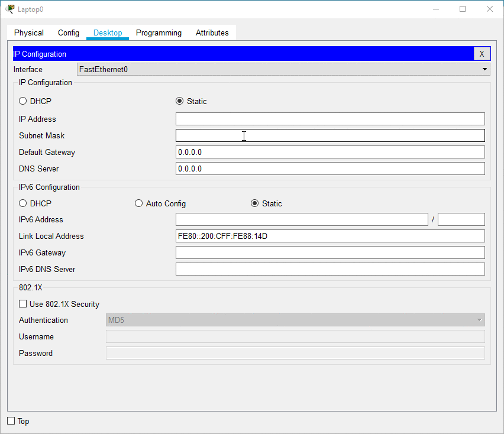Viewport: 504px width, 434px height.
Task: Click the IP Address input field
Action: coord(330,119)
